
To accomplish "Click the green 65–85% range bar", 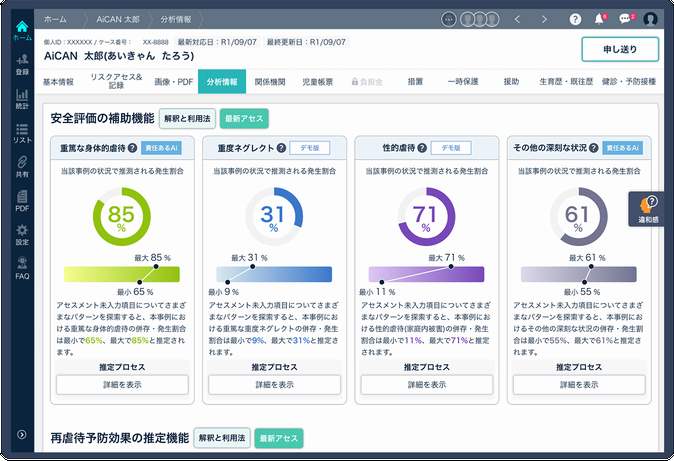I will click(122, 274).
